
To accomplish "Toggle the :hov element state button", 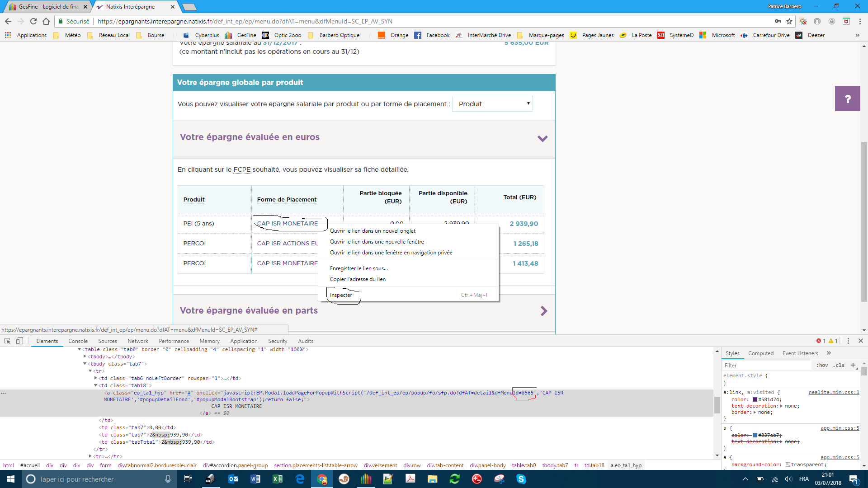I will tap(822, 365).
